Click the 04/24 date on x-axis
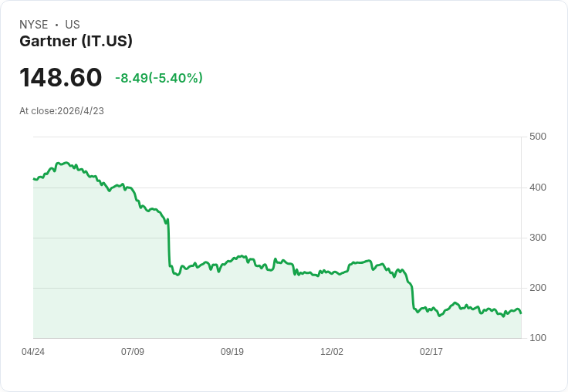The image size is (568, 392). coord(33,352)
